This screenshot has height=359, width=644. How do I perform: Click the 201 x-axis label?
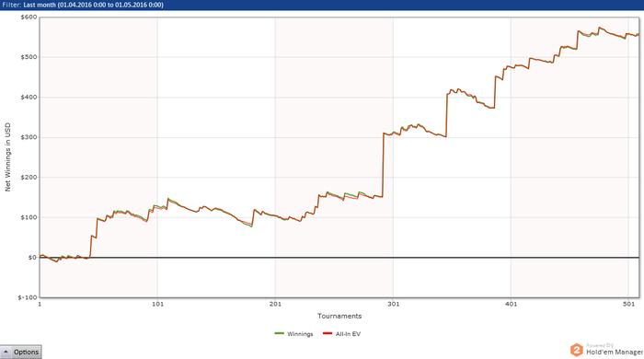click(x=275, y=305)
